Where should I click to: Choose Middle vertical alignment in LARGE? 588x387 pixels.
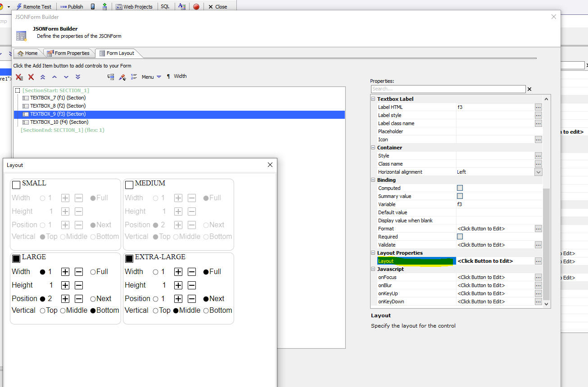pyautogui.click(x=63, y=310)
